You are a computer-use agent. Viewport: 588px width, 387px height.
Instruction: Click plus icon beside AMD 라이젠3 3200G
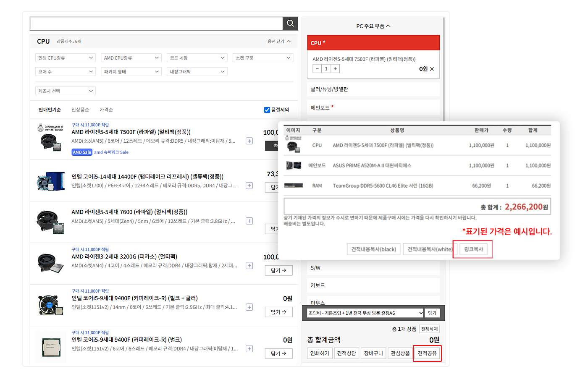(249, 266)
